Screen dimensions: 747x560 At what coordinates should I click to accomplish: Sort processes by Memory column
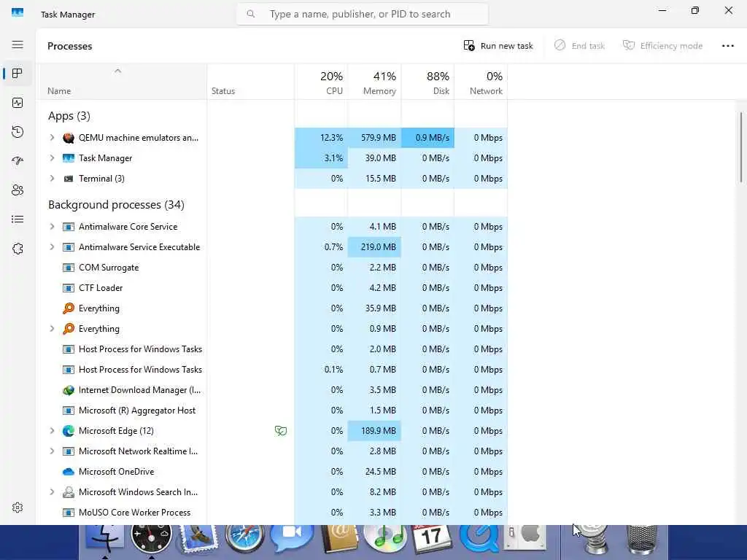pyautogui.click(x=374, y=82)
